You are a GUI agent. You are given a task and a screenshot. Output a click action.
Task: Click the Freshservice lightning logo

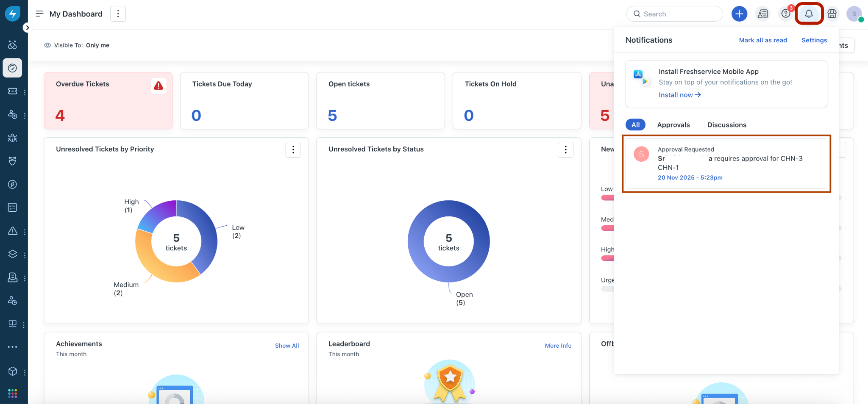[12, 14]
